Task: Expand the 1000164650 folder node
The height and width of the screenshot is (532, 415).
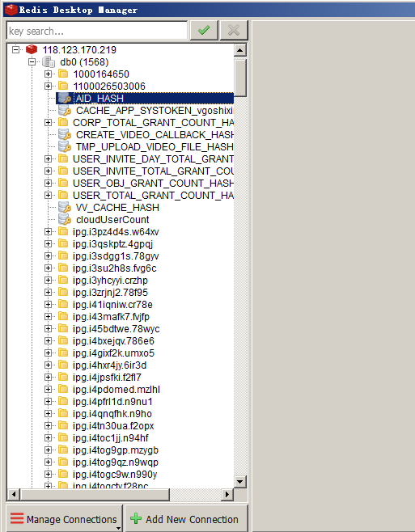Action: point(48,74)
